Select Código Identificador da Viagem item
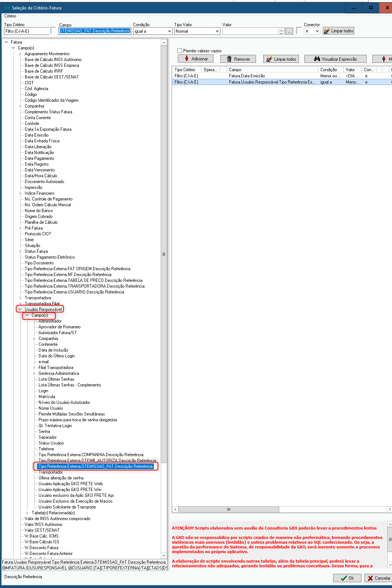The height and width of the screenshot is (588, 392). [x=51, y=100]
